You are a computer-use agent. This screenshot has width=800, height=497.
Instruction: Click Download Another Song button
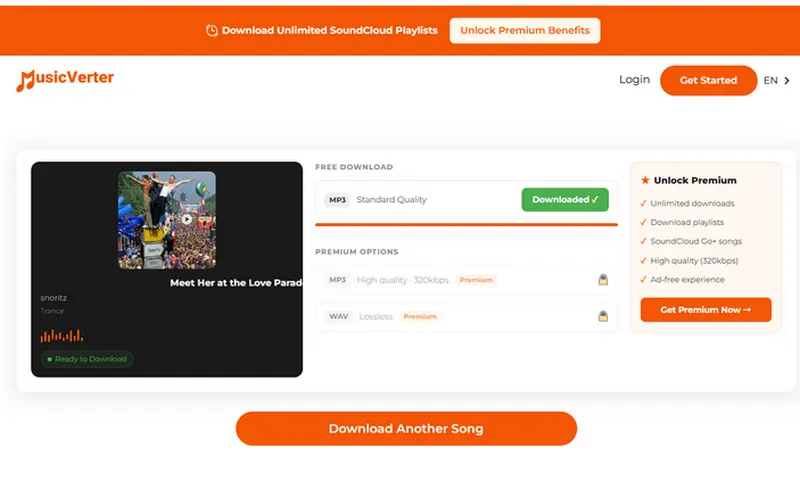point(406,429)
